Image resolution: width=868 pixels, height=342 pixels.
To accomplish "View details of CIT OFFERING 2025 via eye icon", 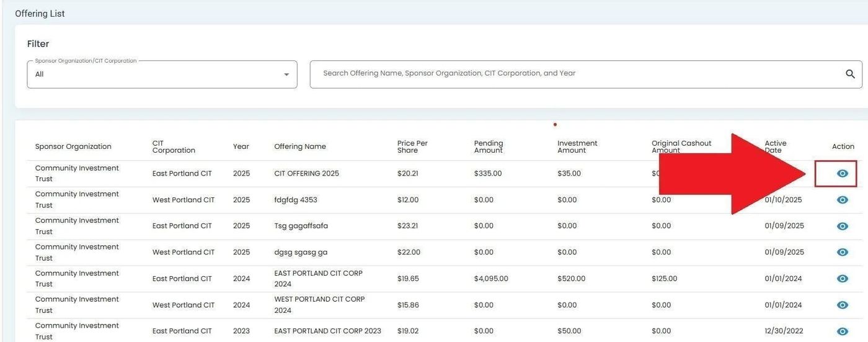I will (x=842, y=174).
